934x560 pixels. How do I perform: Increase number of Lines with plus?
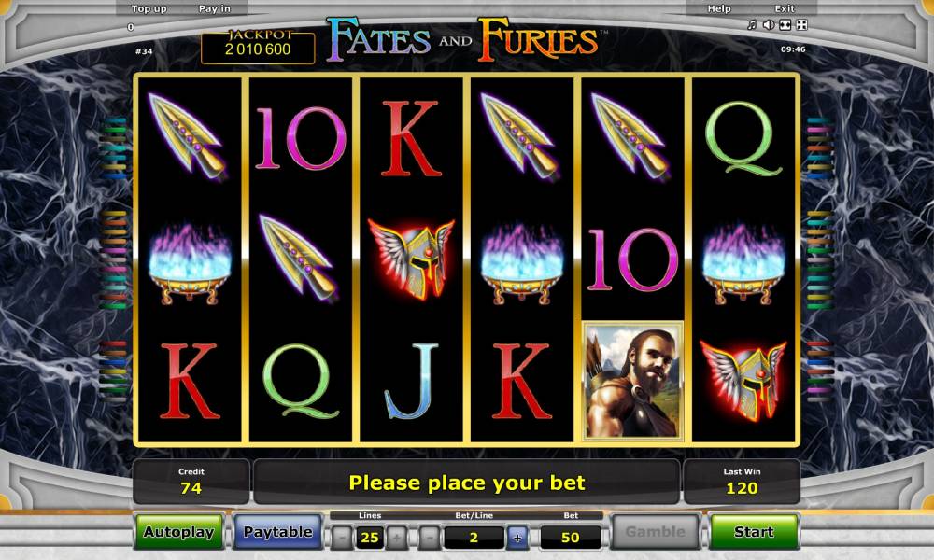(x=397, y=538)
